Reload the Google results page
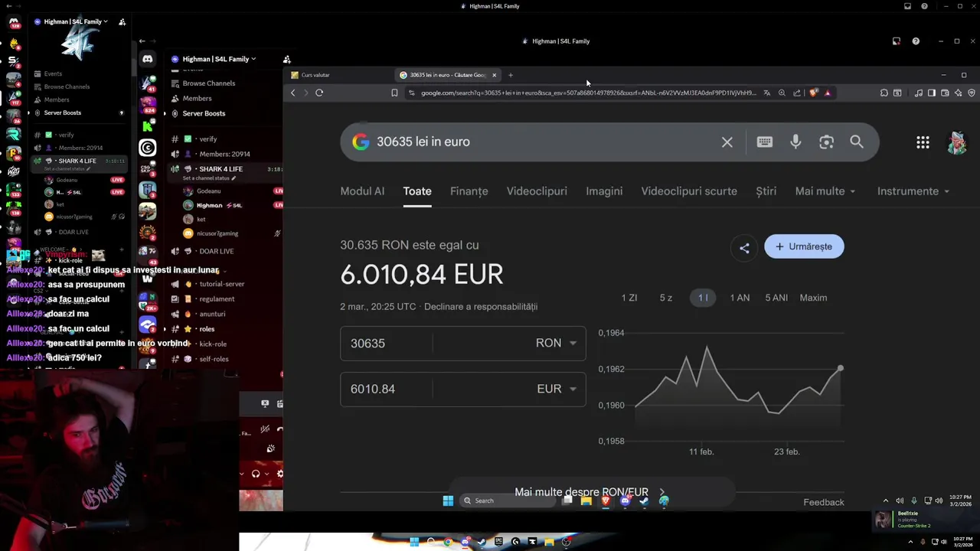 pos(319,93)
